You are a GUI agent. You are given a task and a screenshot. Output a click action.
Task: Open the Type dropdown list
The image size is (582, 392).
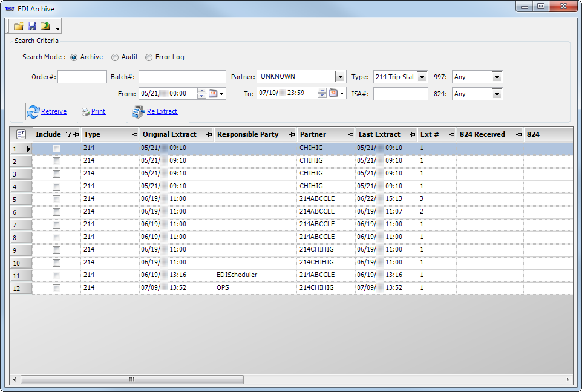pos(422,77)
